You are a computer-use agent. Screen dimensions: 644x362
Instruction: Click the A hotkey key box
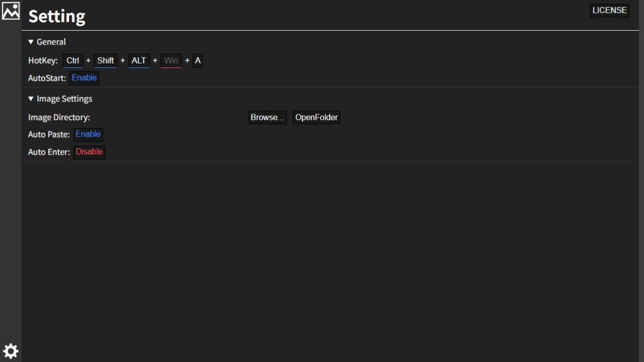pyautogui.click(x=197, y=60)
